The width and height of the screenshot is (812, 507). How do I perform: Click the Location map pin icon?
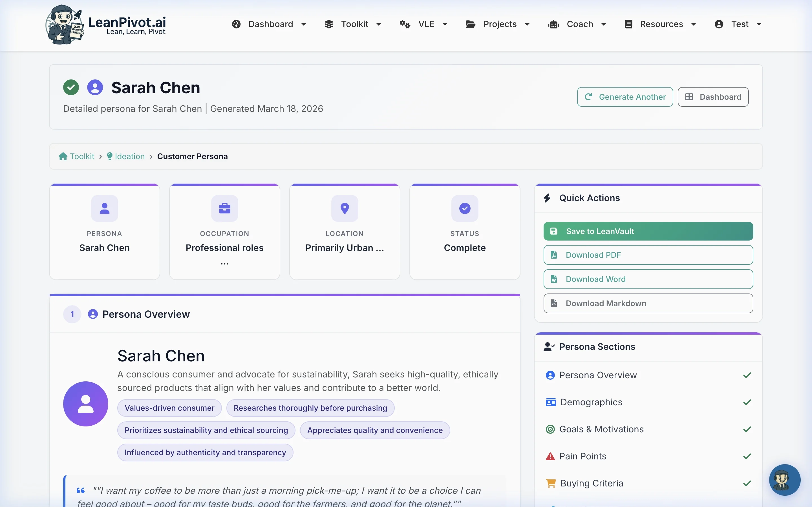pyautogui.click(x=345, y=208)
